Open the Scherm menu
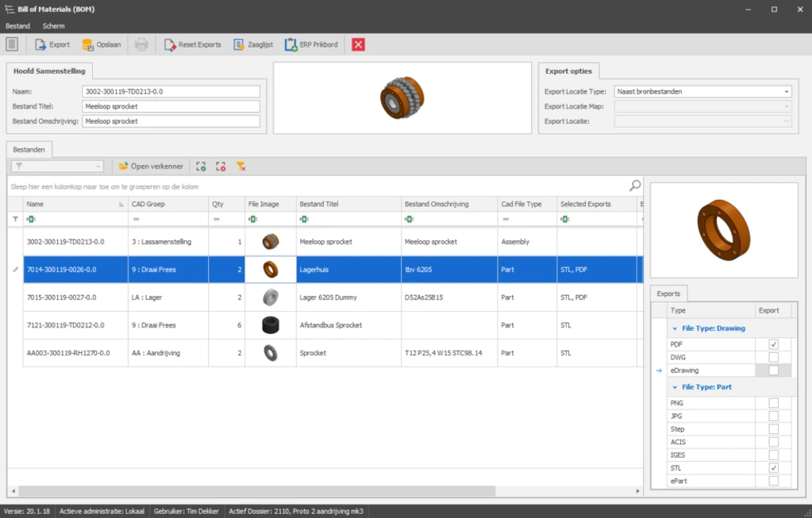 pos(54,26)
